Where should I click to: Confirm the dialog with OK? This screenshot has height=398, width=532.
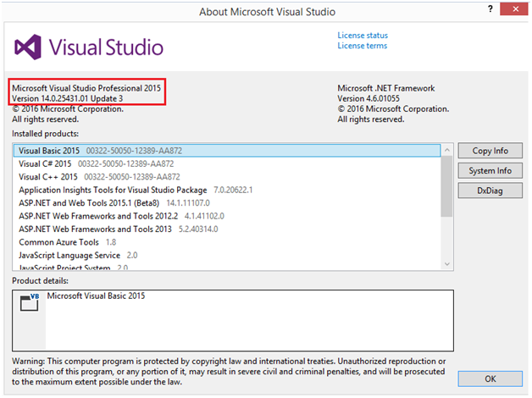pos(490,379)
